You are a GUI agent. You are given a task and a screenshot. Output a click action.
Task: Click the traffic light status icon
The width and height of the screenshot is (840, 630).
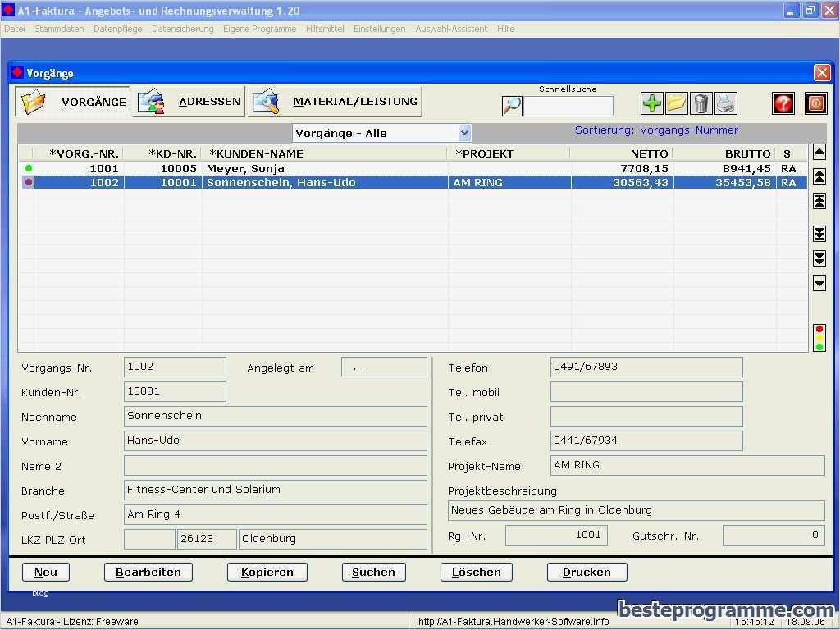[819, 337]
